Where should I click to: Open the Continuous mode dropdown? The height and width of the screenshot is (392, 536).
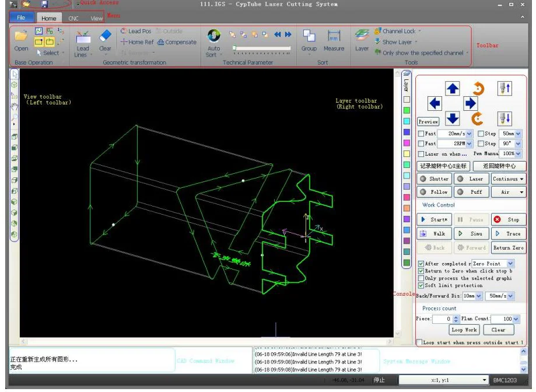[508, 179]
